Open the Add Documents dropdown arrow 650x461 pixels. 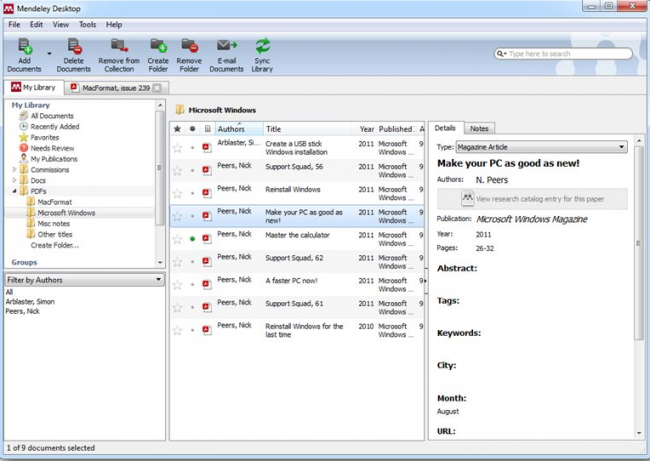49,54
